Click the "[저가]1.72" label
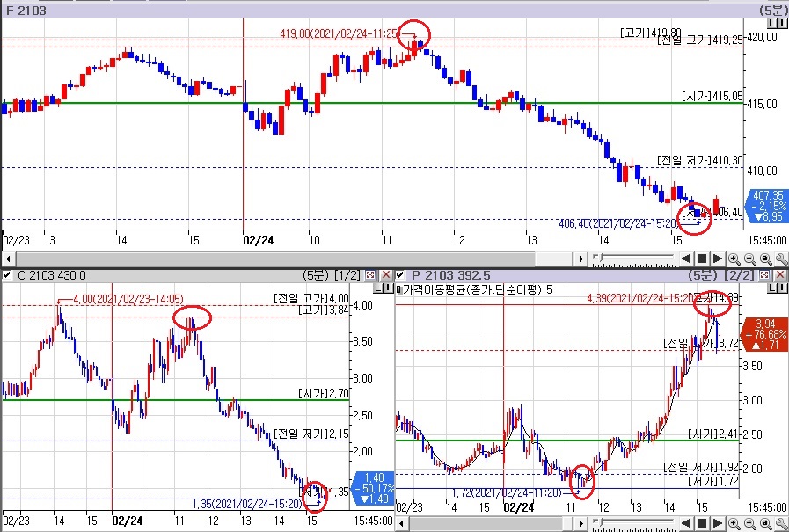Image resolution: width=789 pixels, height=532 pixels. (713, 481)
